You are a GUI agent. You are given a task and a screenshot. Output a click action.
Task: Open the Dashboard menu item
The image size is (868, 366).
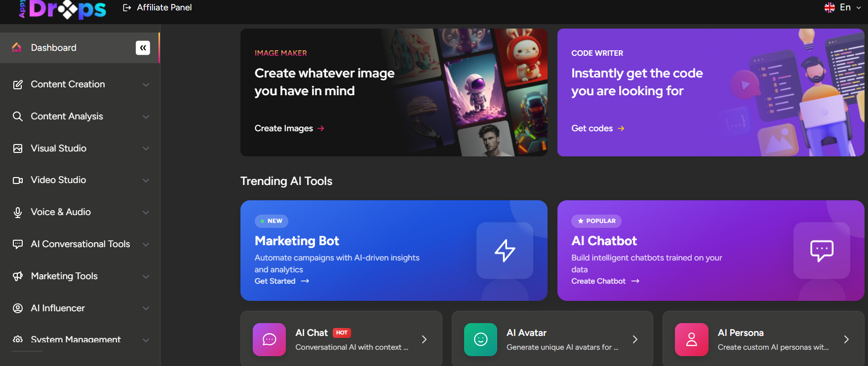pyautogui.click(x=54, y=48)
